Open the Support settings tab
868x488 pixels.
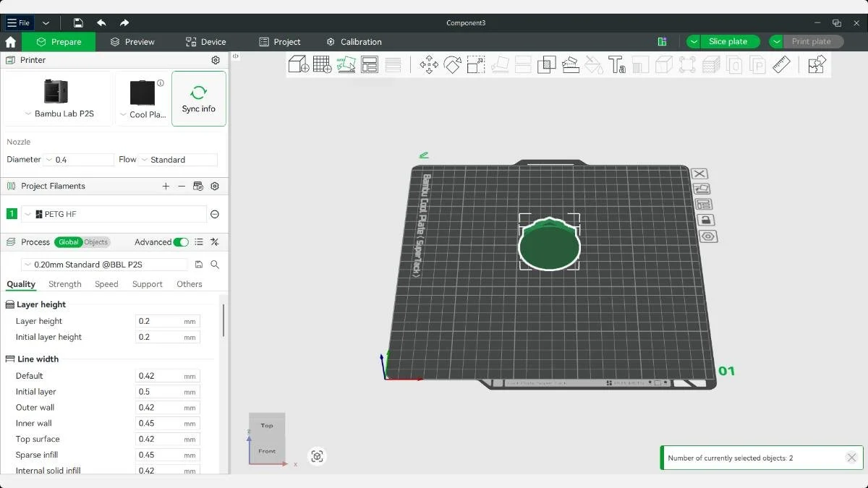pos(148,284)
